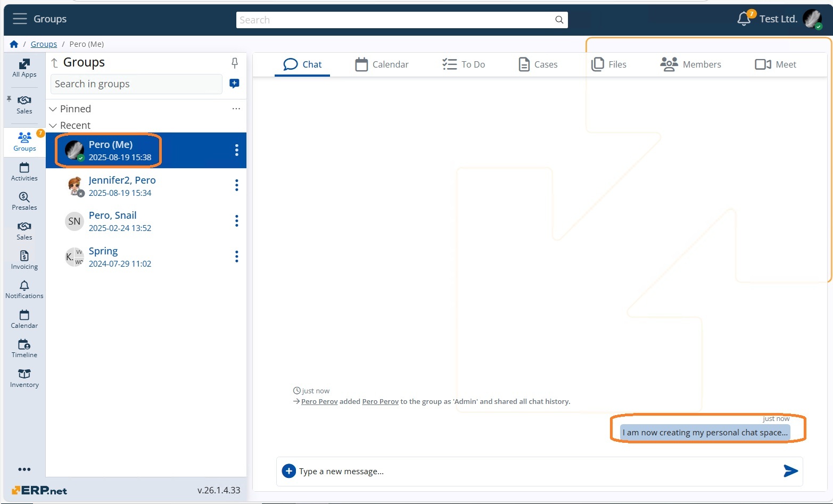Click version text v.26.1.4.33

[x=219, y=490]
